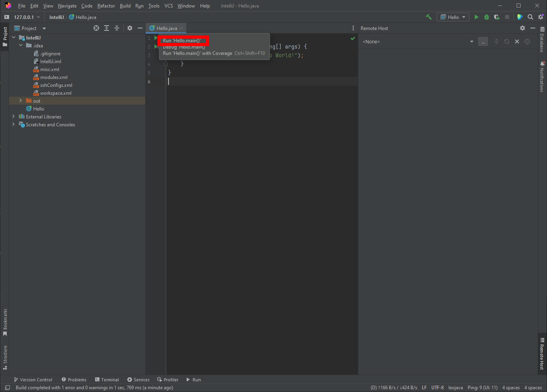Open the Hello run configuration dropdown
Image resolution: width=547 pixels, height=392 pixels.
click(452, 17)
